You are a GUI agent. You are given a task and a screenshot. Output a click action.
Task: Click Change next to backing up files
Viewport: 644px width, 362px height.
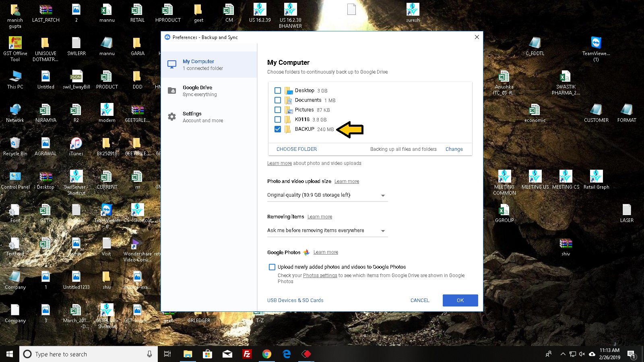454,149
